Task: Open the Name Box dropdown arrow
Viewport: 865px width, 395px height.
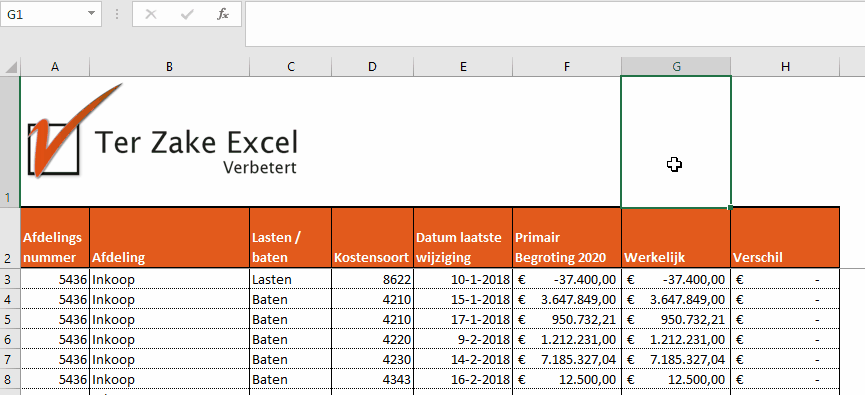Action: click(92, 14)
